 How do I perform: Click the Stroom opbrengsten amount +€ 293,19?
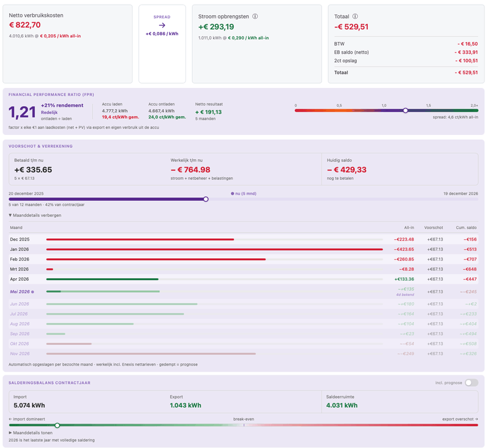[216, 27]
